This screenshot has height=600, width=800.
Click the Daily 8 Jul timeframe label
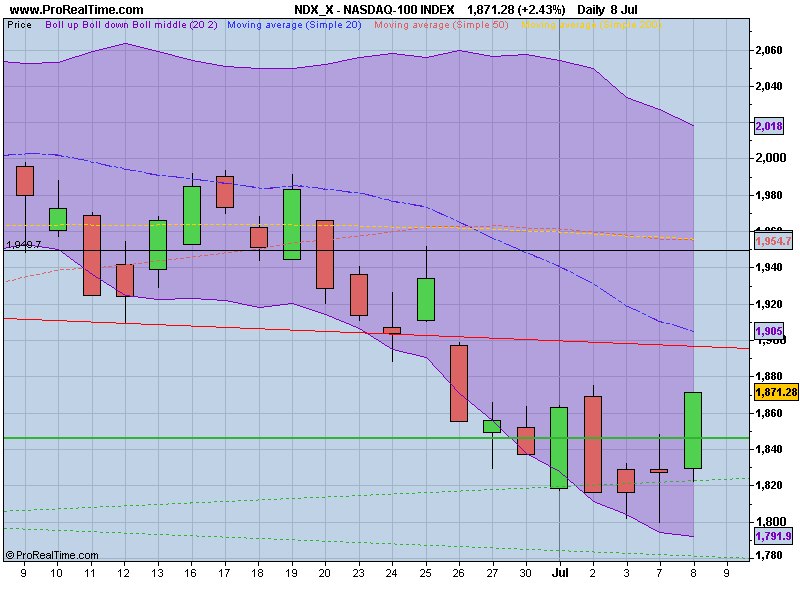tap(607, 10)
